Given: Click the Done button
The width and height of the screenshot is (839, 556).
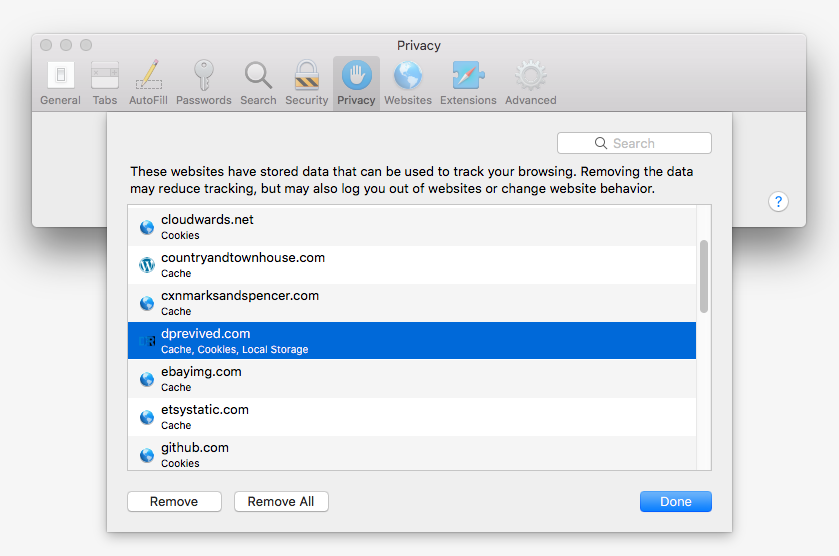Looking at the screenshot, I should click(676, 501).
